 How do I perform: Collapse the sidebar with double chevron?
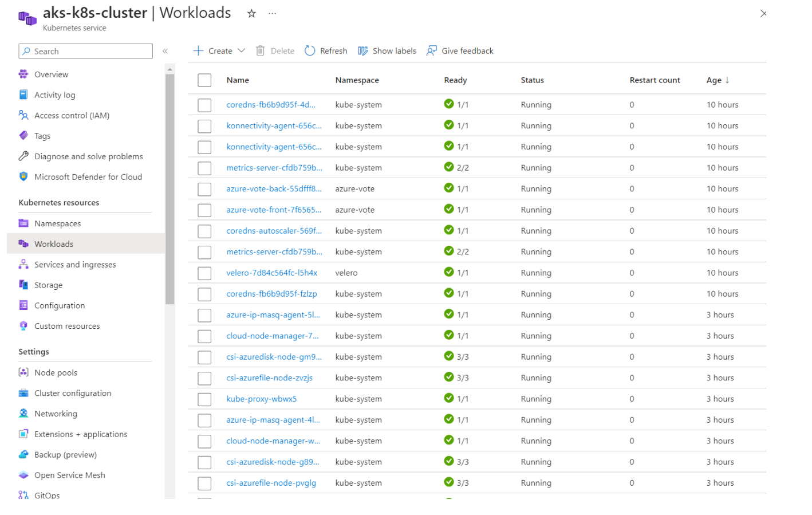tap(165, 52)
